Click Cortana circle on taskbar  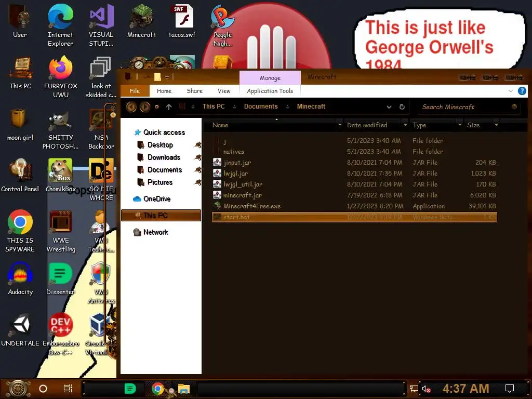[x=43, y=389]
